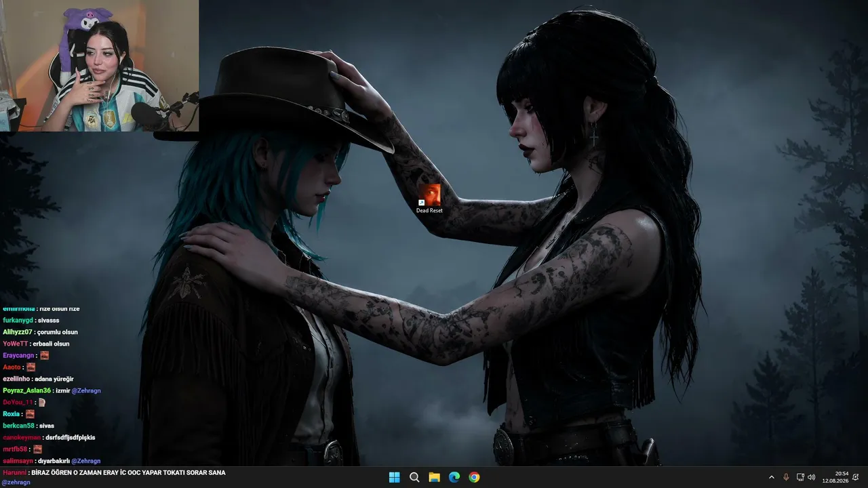The width and height of the screenshot is (868, 488).
Task: Click the message text "çorumlu olsun"
Action: click(x=58, y=332)
